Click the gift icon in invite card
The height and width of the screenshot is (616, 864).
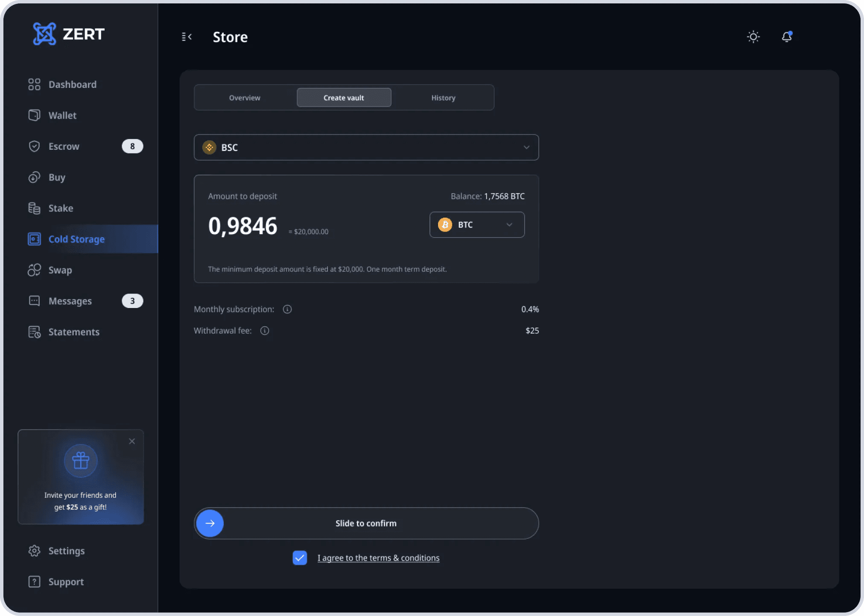click(81, 461)
